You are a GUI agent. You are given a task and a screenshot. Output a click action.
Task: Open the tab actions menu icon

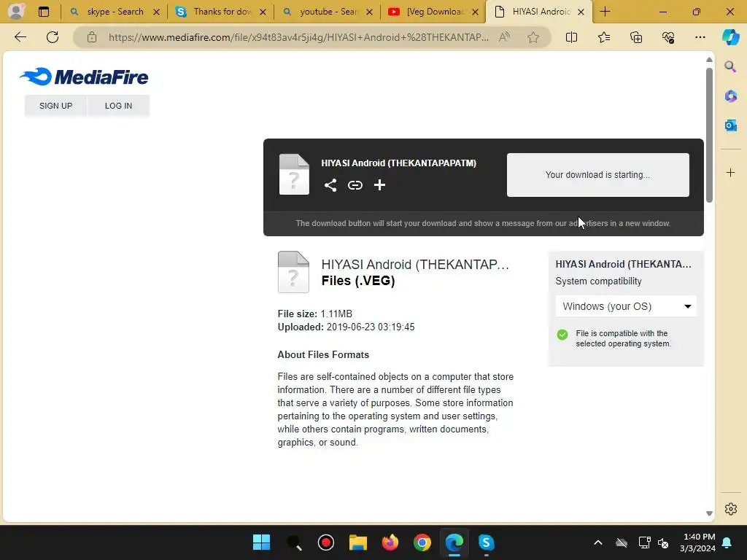(x=43, y=12)
